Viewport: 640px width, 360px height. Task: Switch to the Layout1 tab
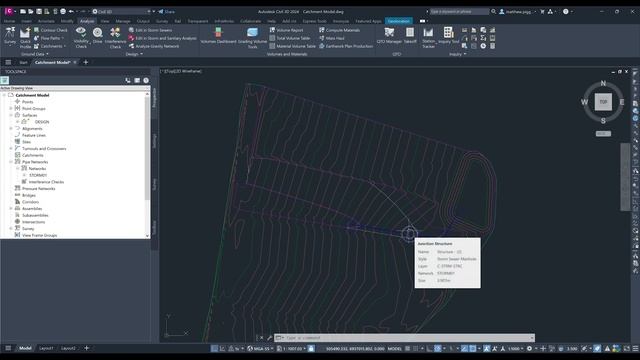pos(46,348)
